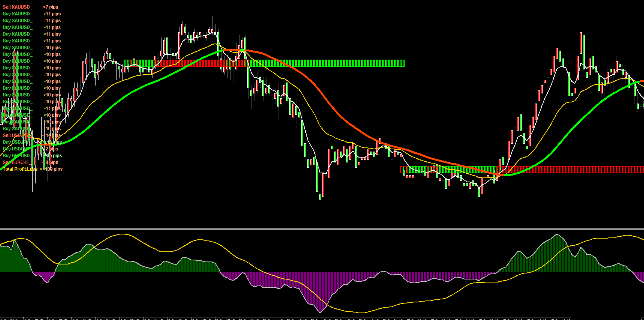Click the Buy USDCHF trade label
The height and width of the screenshot is (320, 644).
[30, 149]
